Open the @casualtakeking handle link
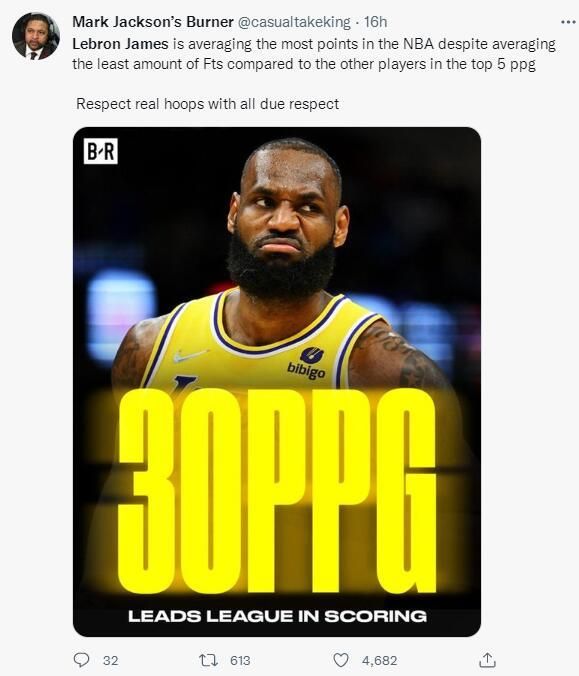Image resolution: width=579 pixels, height=676 pixels. [294, 22]
